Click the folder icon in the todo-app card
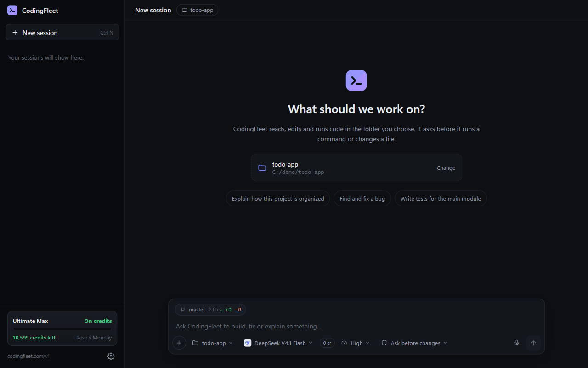 coord(262,168)
